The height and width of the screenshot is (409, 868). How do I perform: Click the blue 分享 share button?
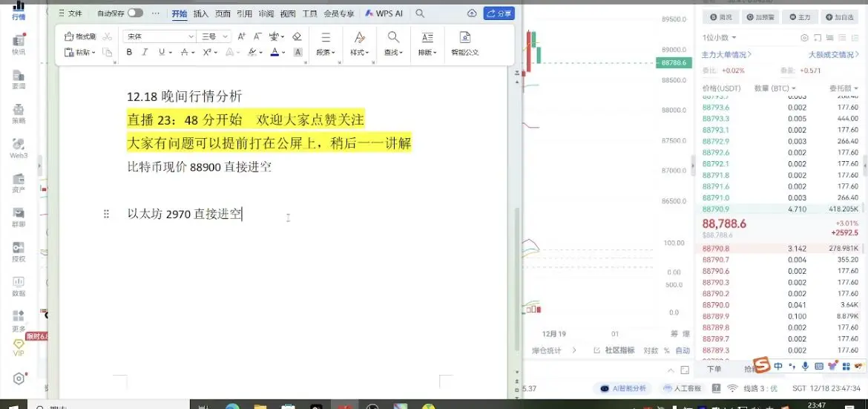(499, 13)
